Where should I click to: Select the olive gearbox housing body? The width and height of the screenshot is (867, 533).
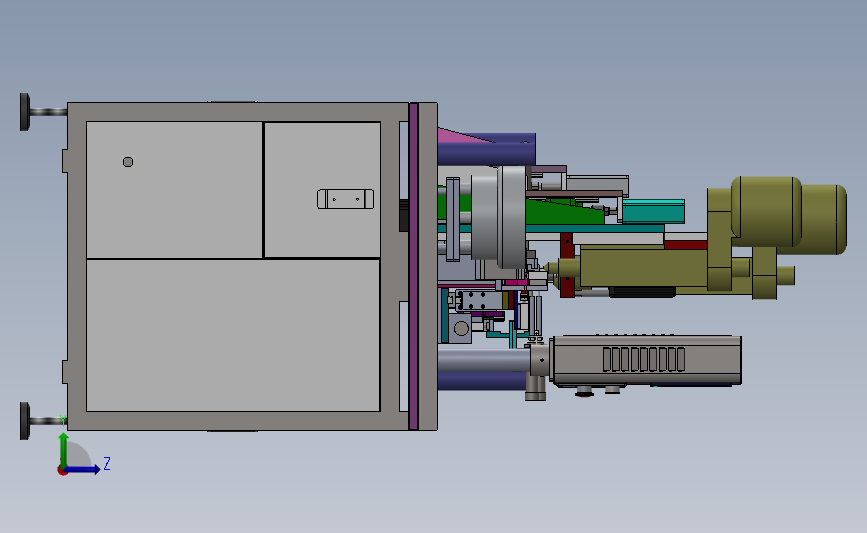[644, 268]
